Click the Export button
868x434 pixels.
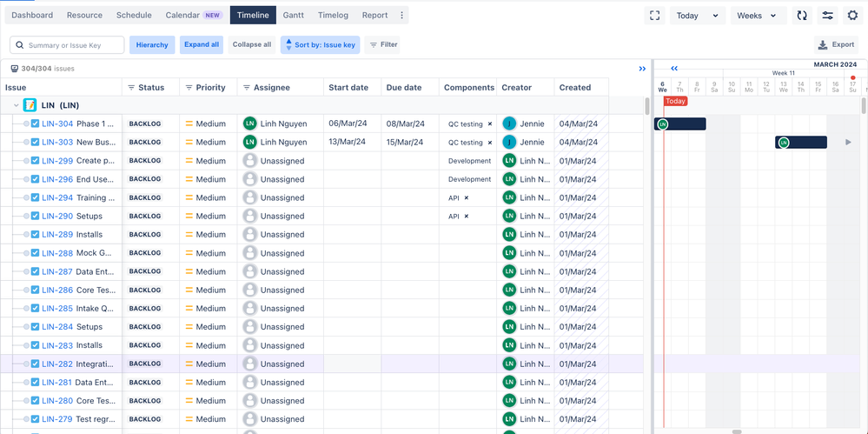click(x=837, y=45)
